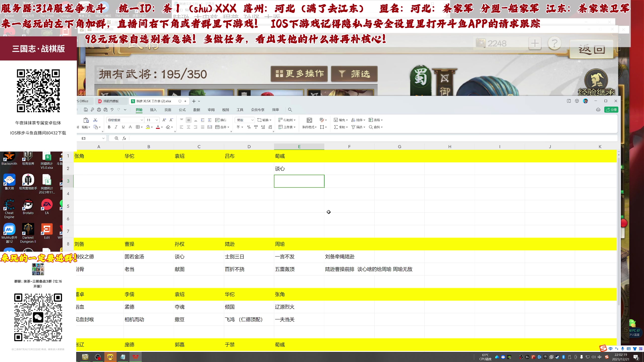
Task: Decrease font size with A- icon
Action: click(171, 120)
